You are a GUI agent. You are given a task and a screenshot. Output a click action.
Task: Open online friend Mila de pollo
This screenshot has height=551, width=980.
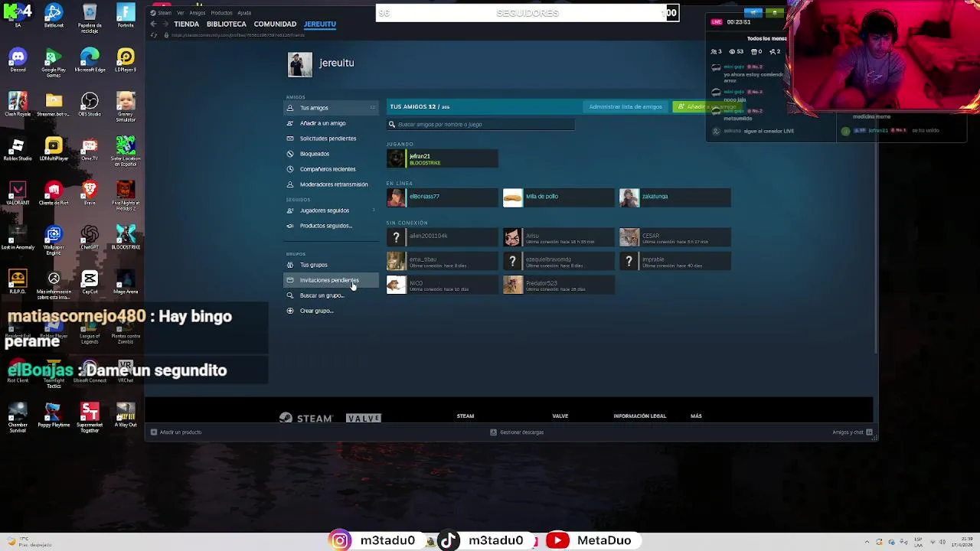tap(559, 198)
